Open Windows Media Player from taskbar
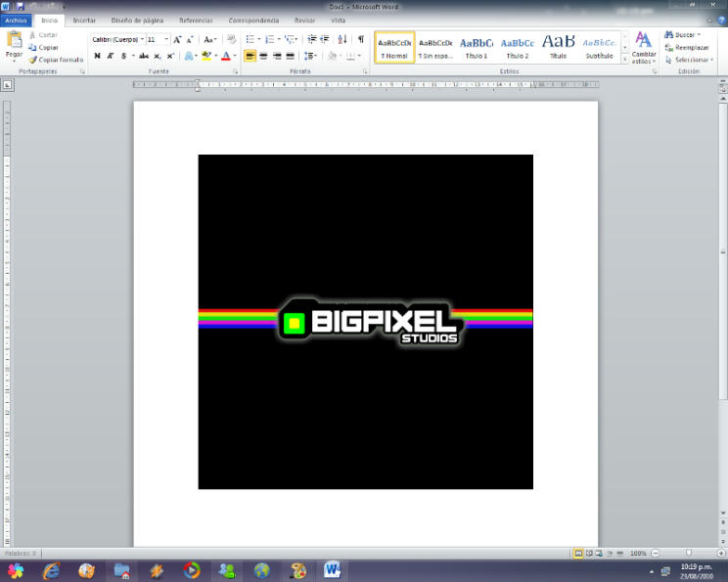 click(x=191, y=570)
